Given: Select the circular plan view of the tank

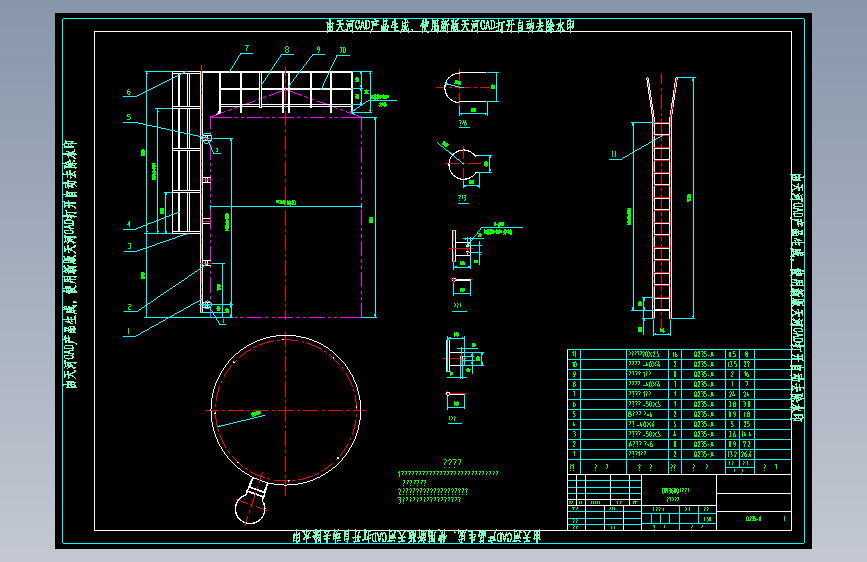Looking at the screenshot, I should 286,410.
